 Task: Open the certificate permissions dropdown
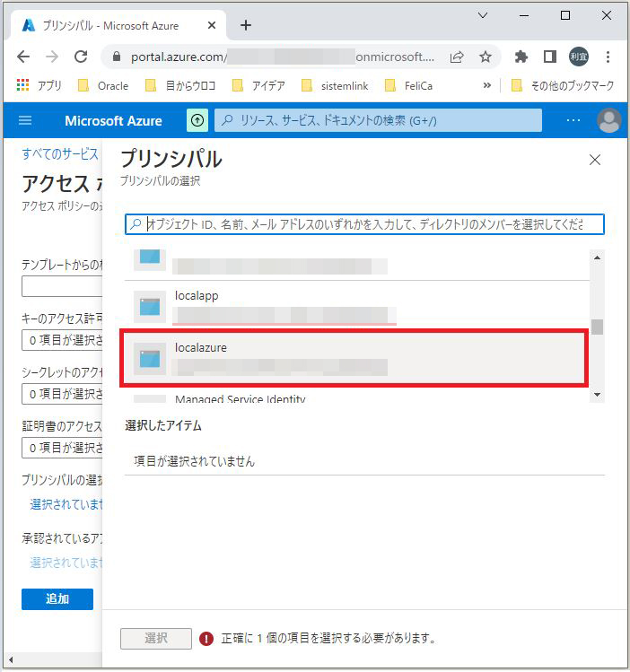click(x=62, y=448)
